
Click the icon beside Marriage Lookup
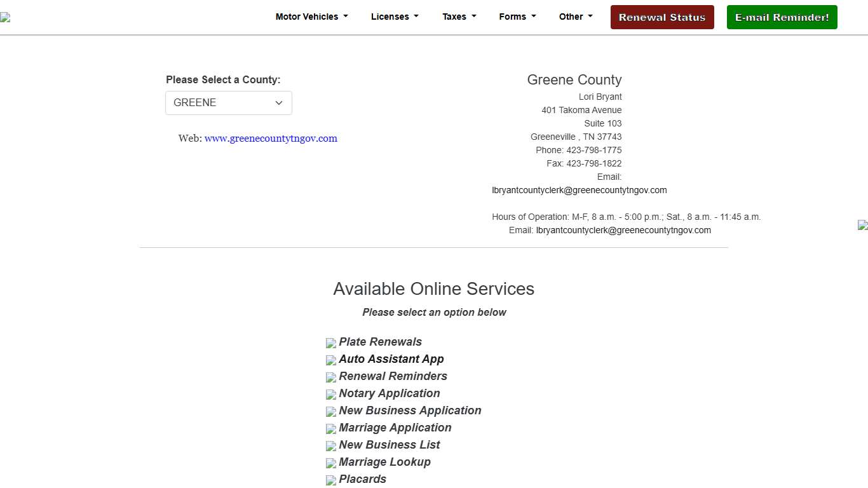(331, 463)
